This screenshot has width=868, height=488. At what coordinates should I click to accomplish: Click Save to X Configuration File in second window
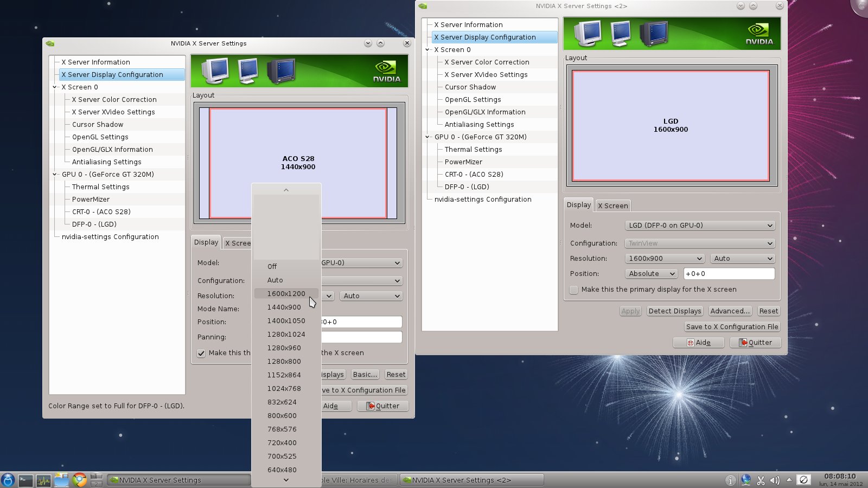coord(732,327)
